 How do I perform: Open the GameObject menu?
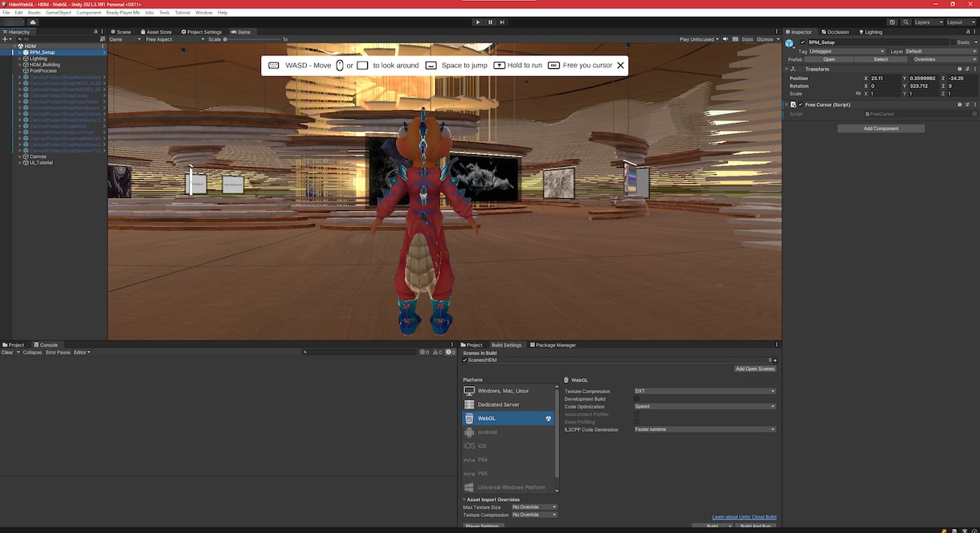[x=59, y=13]
